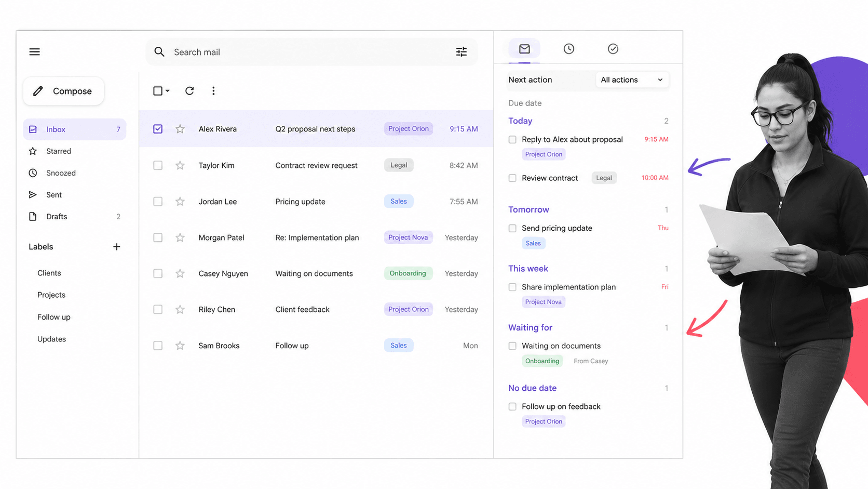Click the search magnifier icon

tap(159, 52)
